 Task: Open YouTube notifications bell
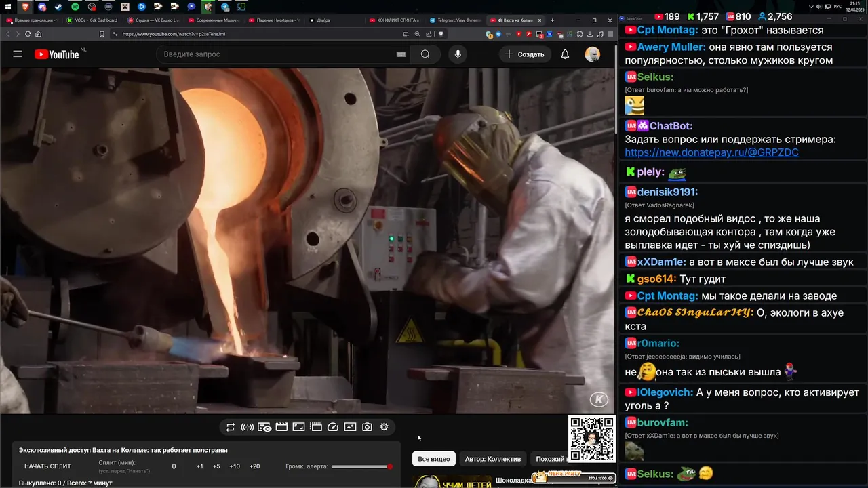click(x=565, y=54)
